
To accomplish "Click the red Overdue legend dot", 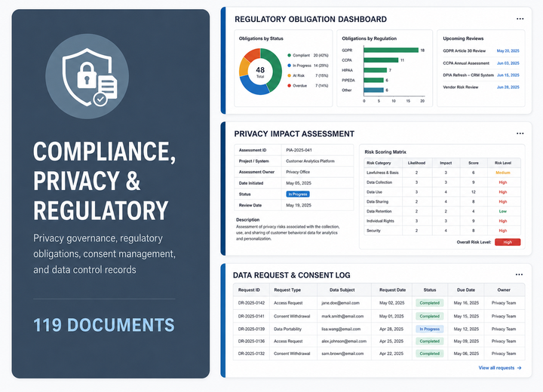I will 289,85.
